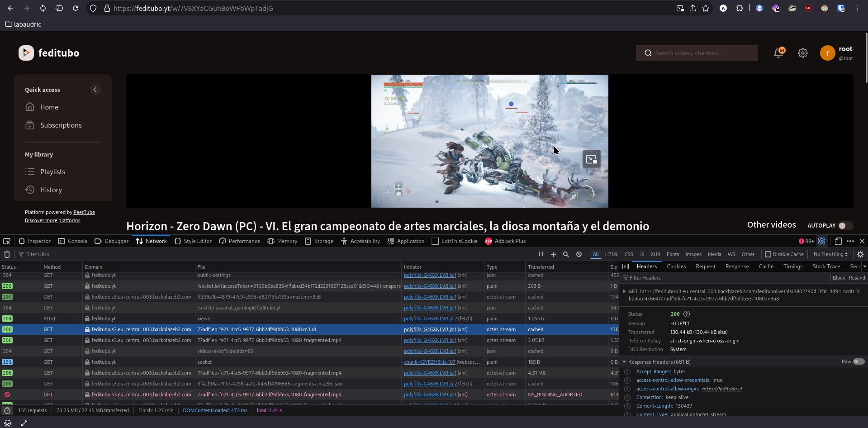Open the Adblock Plus tab
This screenshot has height=428, width=868.
505,241
